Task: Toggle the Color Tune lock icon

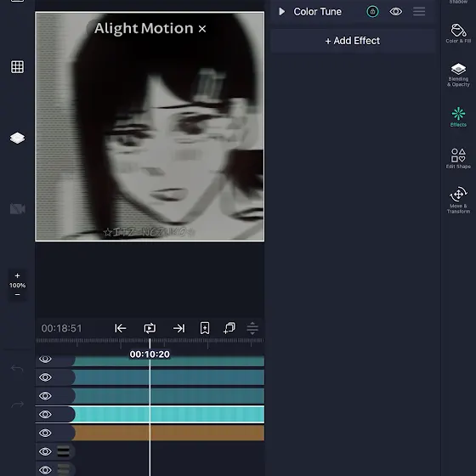Action: pos(372,12)
